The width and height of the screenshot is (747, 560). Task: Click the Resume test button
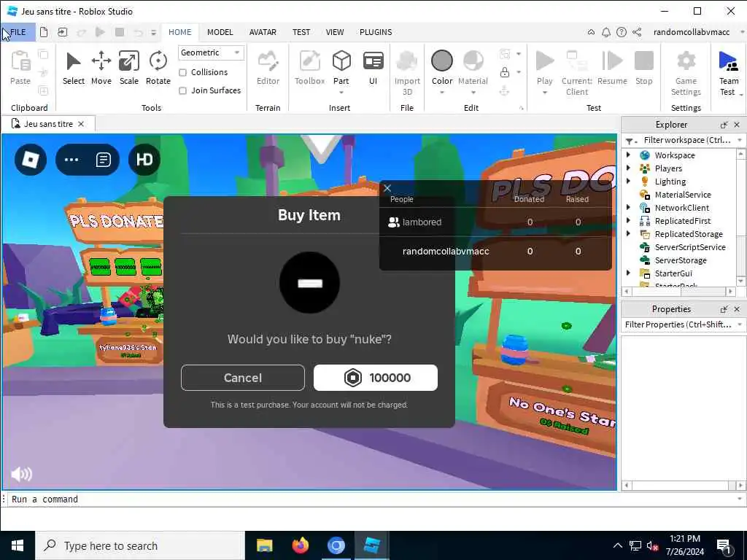click(x=612, y=68)
